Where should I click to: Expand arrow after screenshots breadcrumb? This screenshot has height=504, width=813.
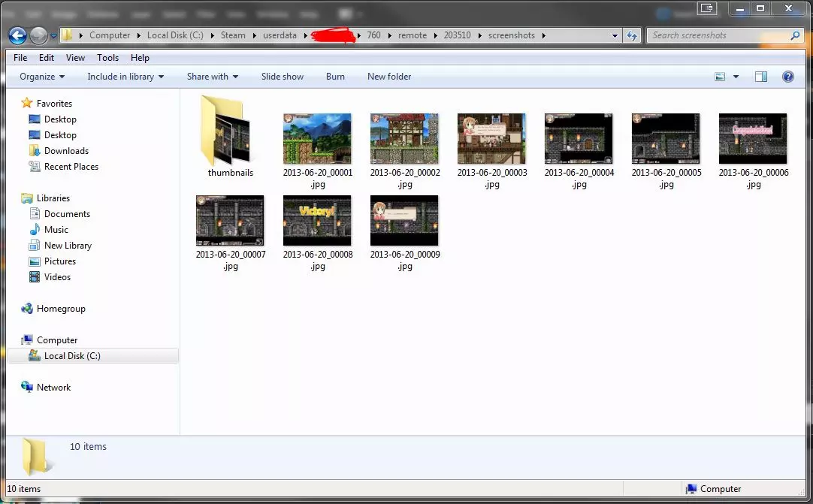[543, 36]
